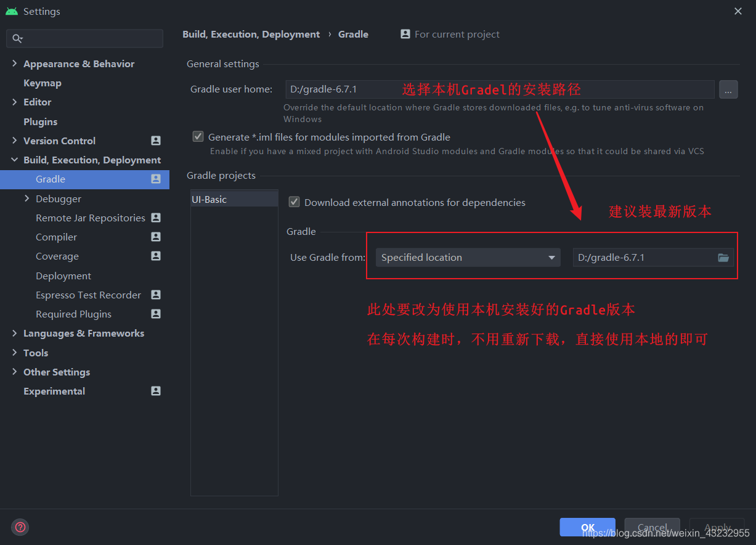Focus the settings search field

85,39
